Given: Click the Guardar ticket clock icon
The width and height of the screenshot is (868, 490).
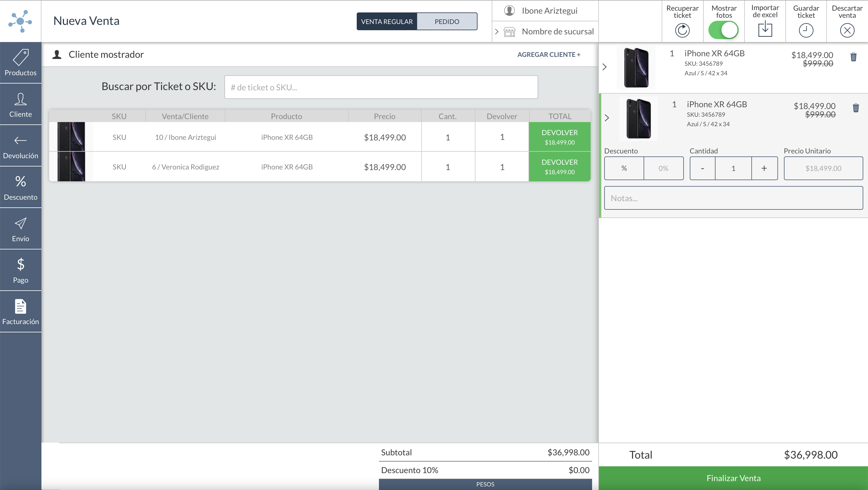Looking at the screenshot, I should tap(806, 30).
